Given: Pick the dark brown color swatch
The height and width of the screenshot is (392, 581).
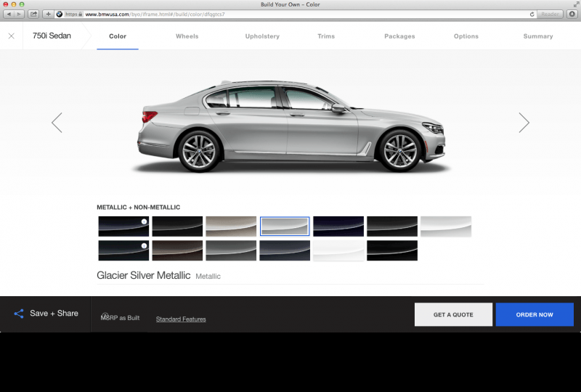Looking at the screenshot, I should [177, 250].
